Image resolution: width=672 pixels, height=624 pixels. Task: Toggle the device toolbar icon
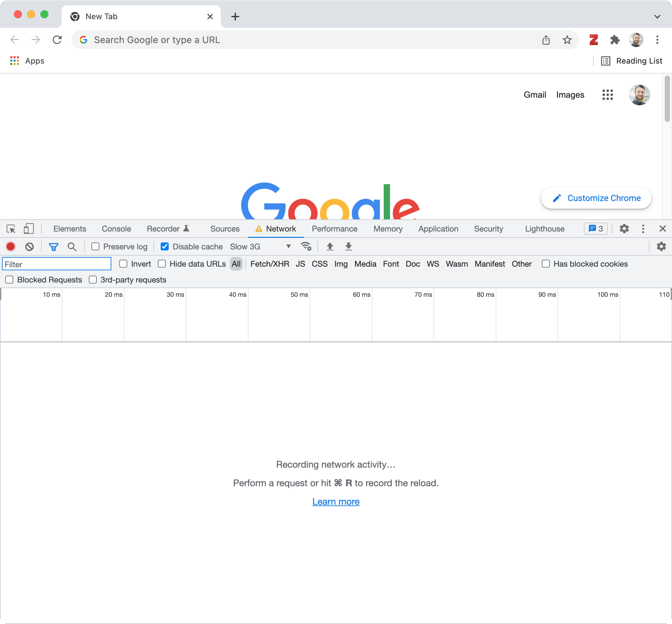pyautogui.click(x=29, y=229)
